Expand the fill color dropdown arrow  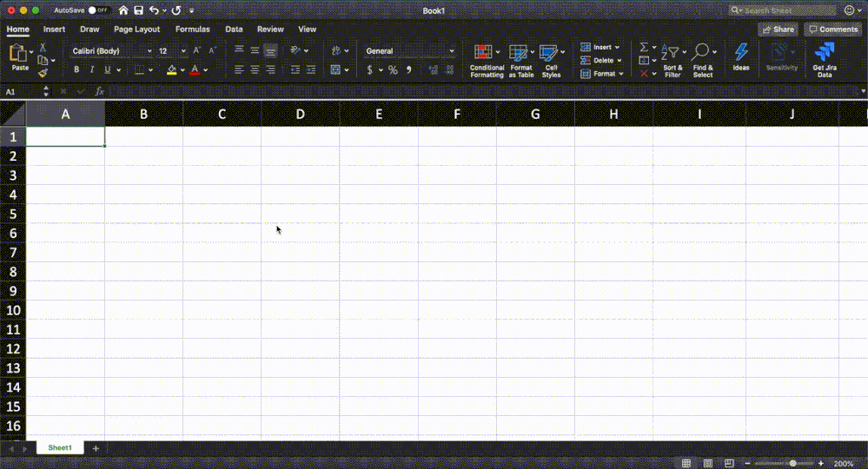click(x=182, y=70)
